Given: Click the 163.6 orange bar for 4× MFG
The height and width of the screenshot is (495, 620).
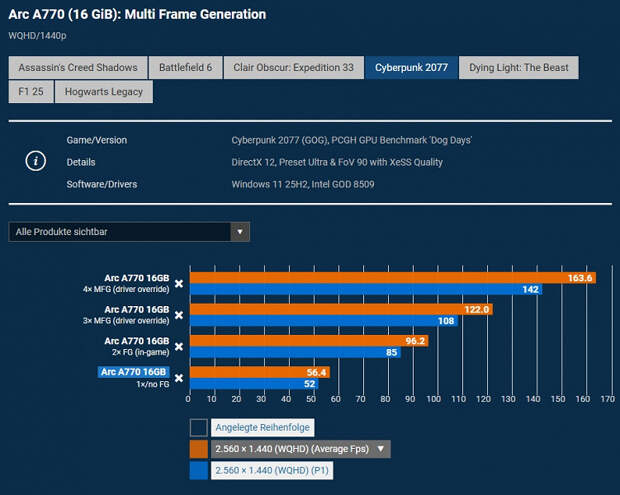Looking at the screenshot, I should coord(391,278).
